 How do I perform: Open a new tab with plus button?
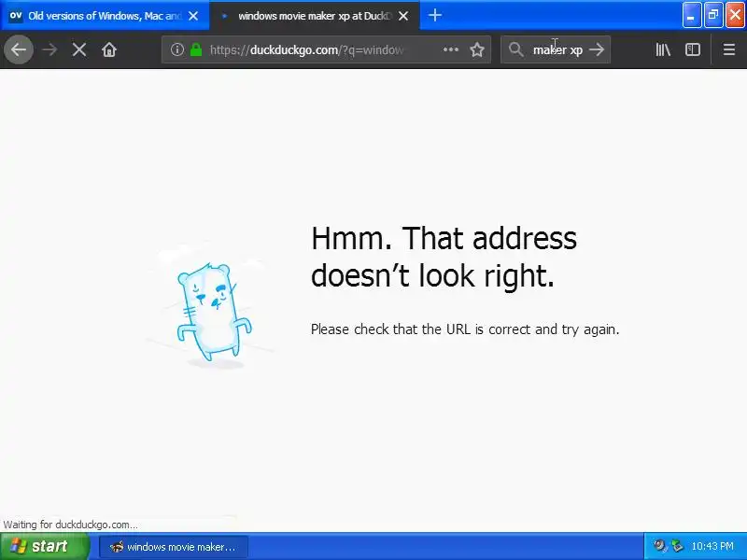click(x=434, y=16)
